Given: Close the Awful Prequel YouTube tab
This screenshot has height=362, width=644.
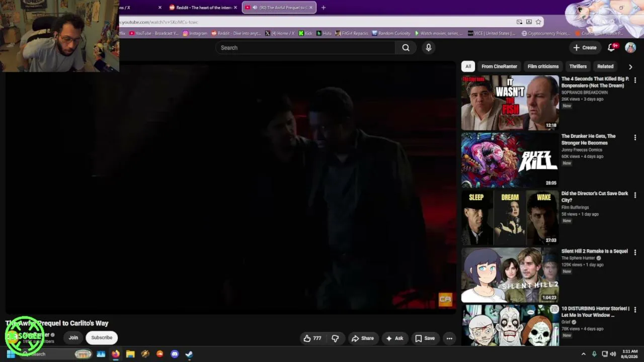Looking at the screenshot, I should click(x=311, y=8).
